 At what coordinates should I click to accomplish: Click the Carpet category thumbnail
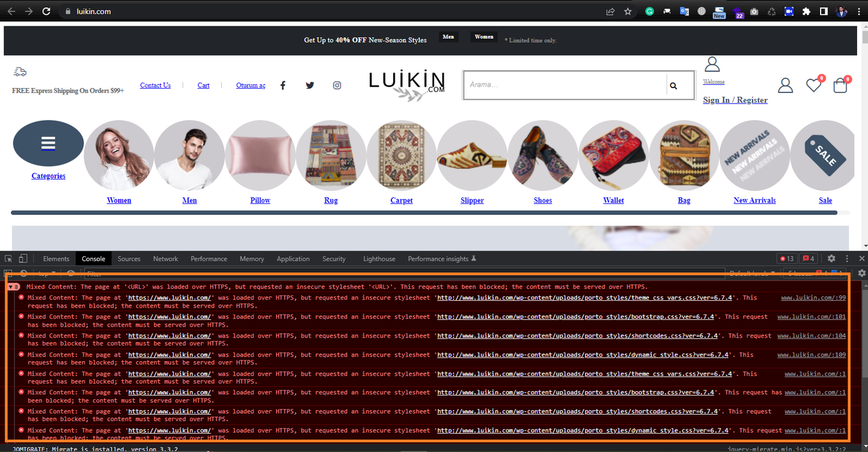401,155
